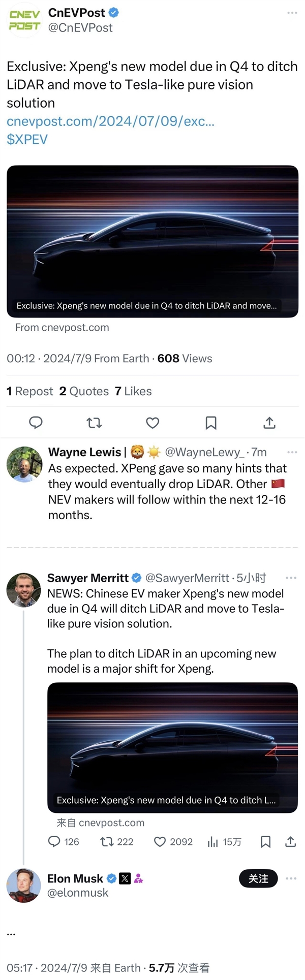This screenshot has width=305, height=980.
Task: Share Sawyer Merritt's tweet
Action: pos(291,842)
